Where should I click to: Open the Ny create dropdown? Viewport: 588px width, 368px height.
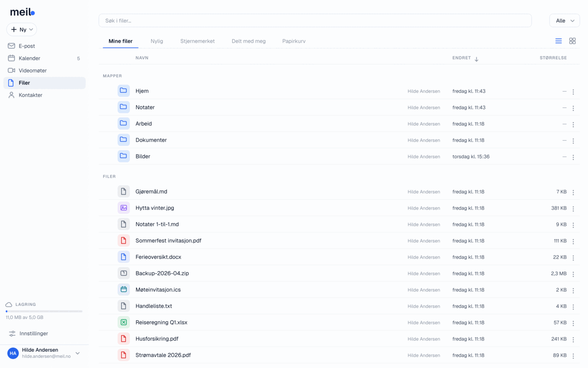22,29
